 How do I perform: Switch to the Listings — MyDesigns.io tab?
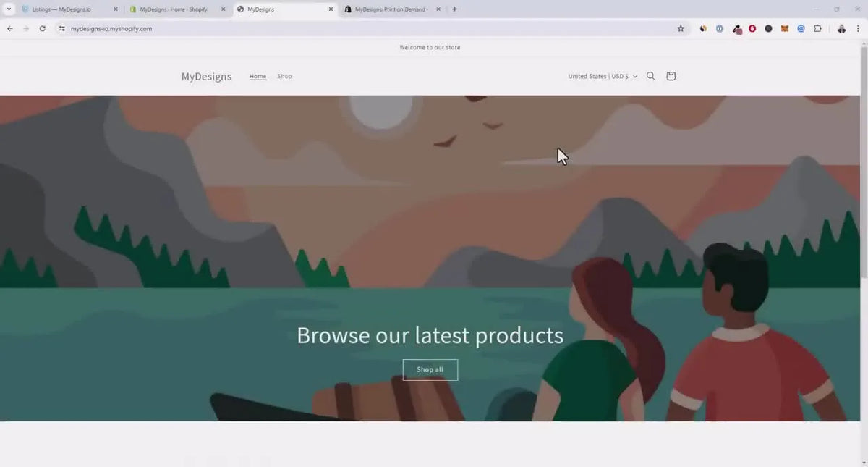tap(69, 9)
